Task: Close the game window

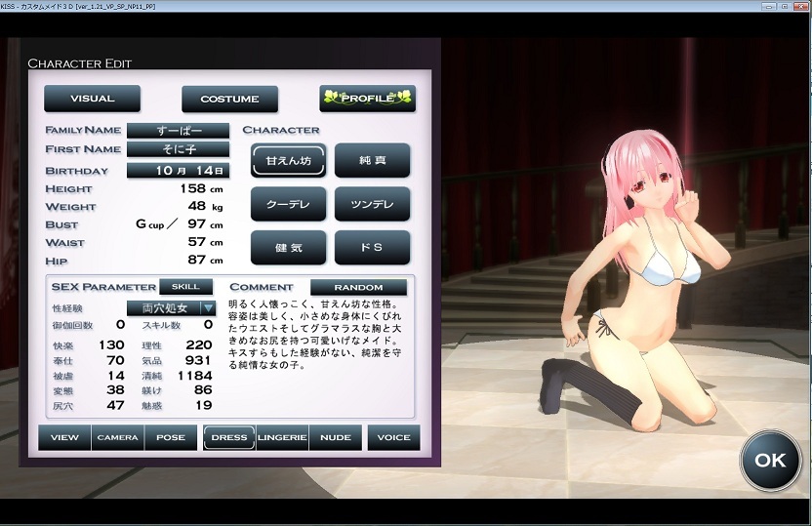Action: click(x=801, y=6)
